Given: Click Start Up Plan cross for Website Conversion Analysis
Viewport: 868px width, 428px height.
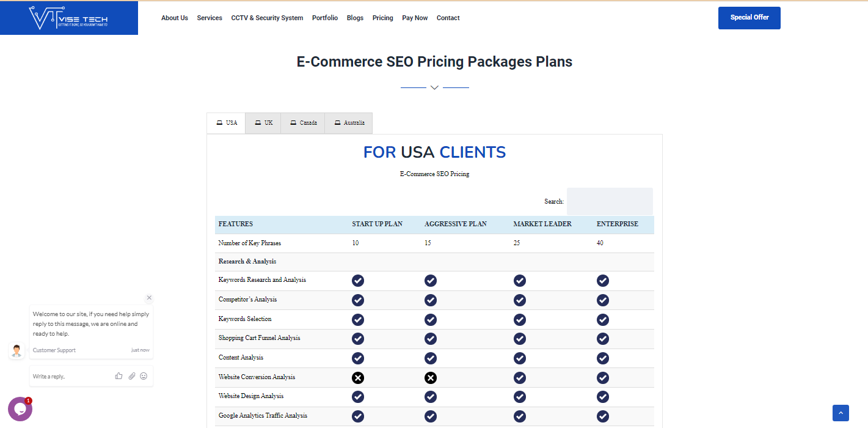Looking at the screenshot, I should tap(358, 378).
